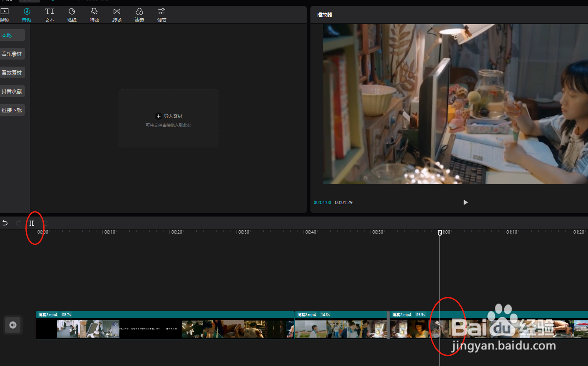The height and width of the screenshot is (366, 588).
Task: Select the 35.9s clip on the timeline
Action: (489, 325)
